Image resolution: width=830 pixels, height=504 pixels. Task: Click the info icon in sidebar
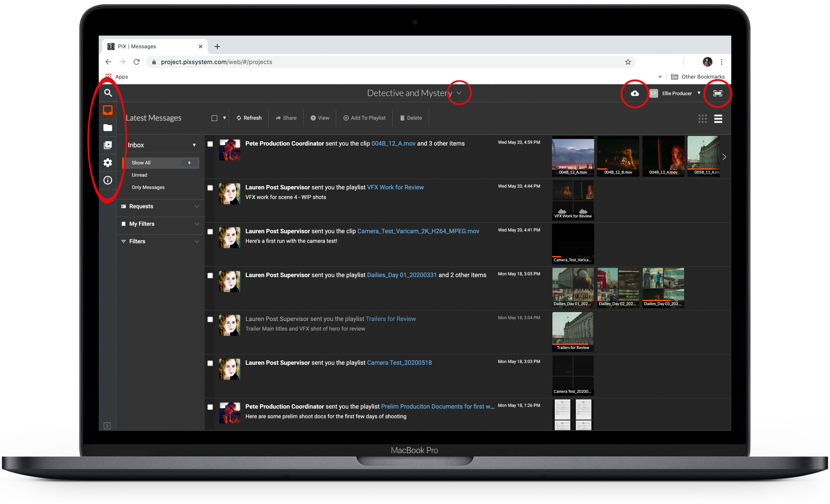coord(108,180)
